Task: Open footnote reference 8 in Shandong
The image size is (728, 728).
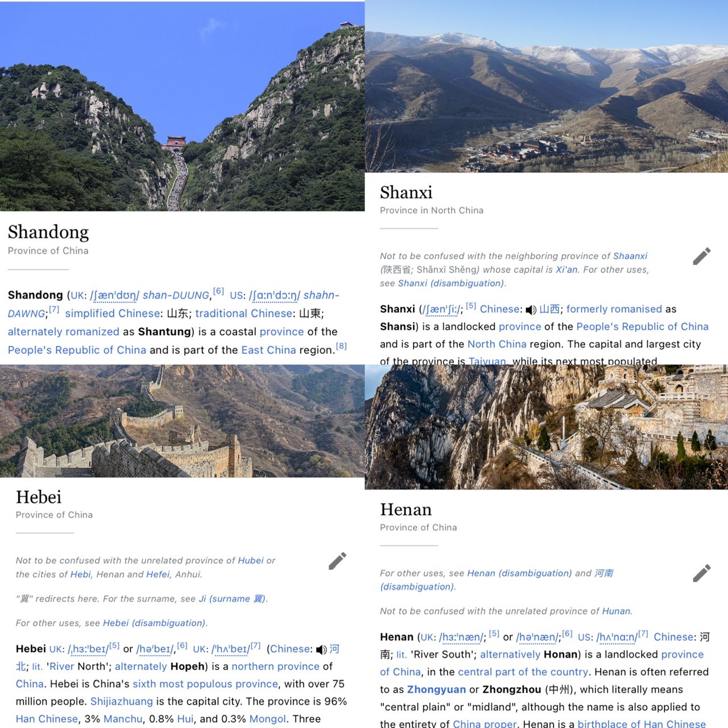Action: click(x=341, y=346)
